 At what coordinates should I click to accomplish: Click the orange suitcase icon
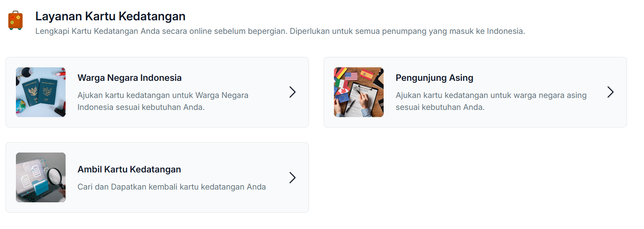click(16, 20)
